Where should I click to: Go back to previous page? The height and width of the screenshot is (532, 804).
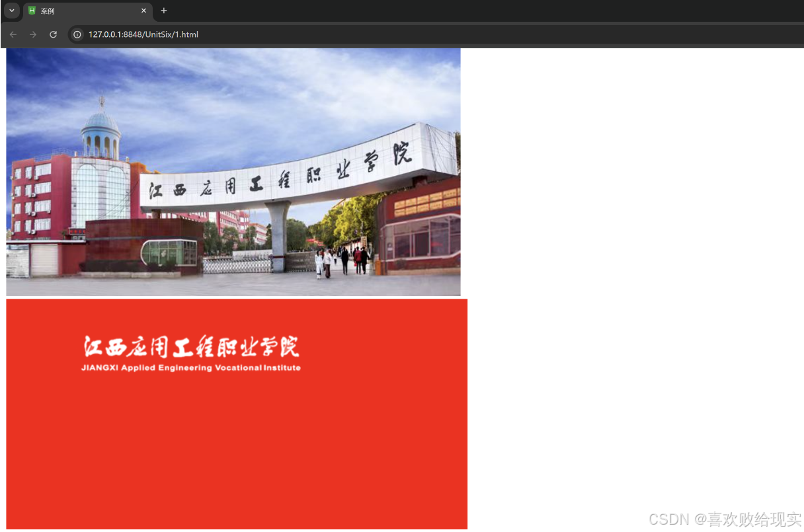pyautogui.click(x=13, y=34)
